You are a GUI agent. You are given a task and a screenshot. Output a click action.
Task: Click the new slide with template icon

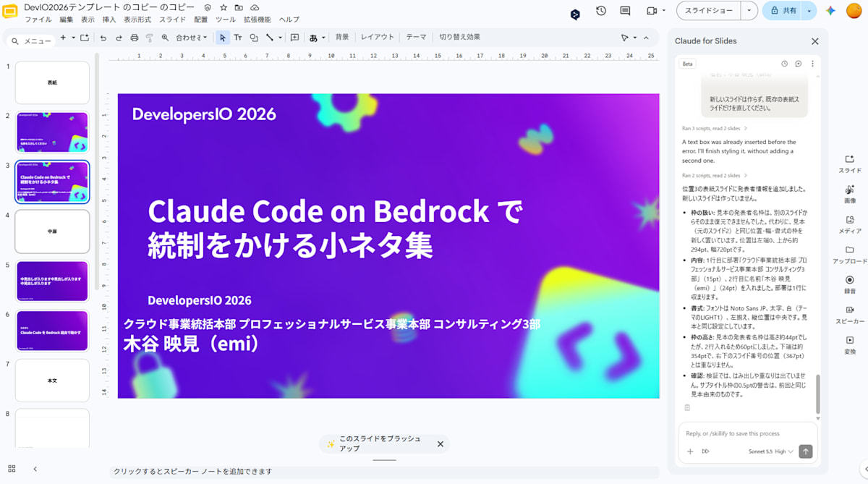(x=85, y=38)
